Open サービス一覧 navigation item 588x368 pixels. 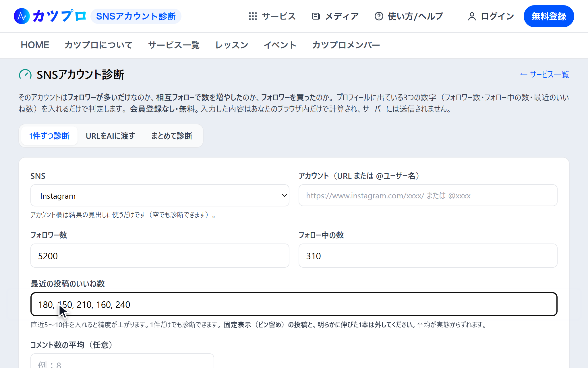[174, 45]
